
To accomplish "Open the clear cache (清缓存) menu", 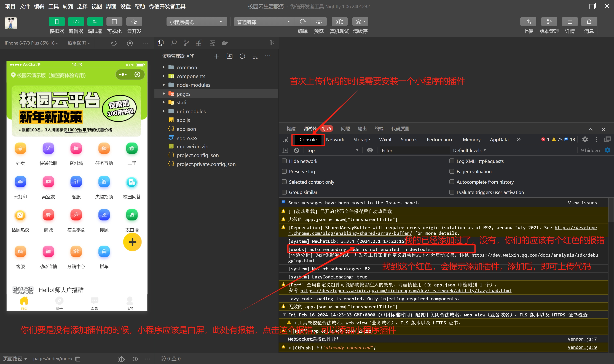I will tap(360, 22).
